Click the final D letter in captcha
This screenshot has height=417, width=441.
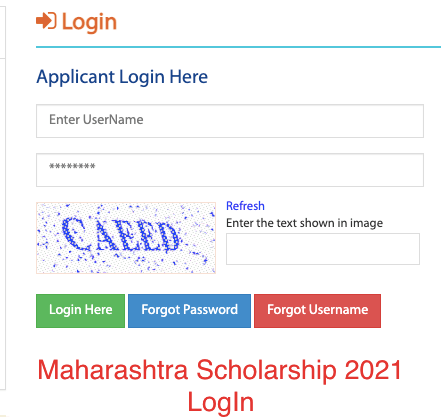167,237
